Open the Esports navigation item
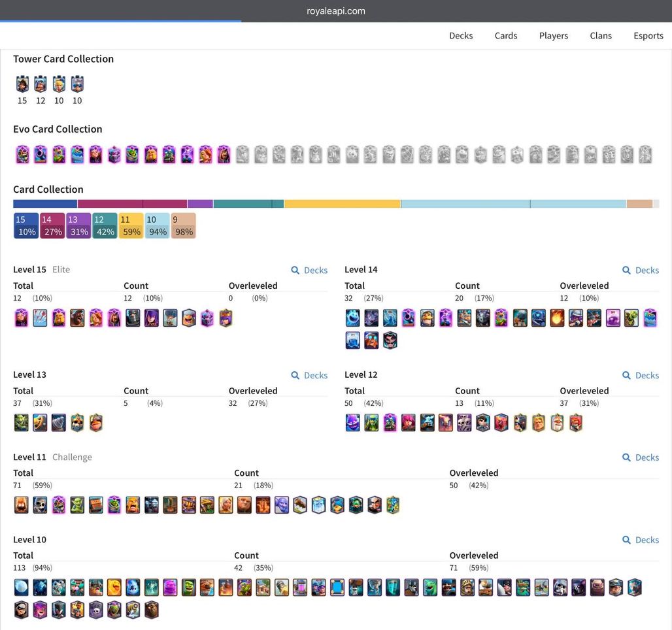The height and width of the screenshot is (630, 672). pos(648,35)
